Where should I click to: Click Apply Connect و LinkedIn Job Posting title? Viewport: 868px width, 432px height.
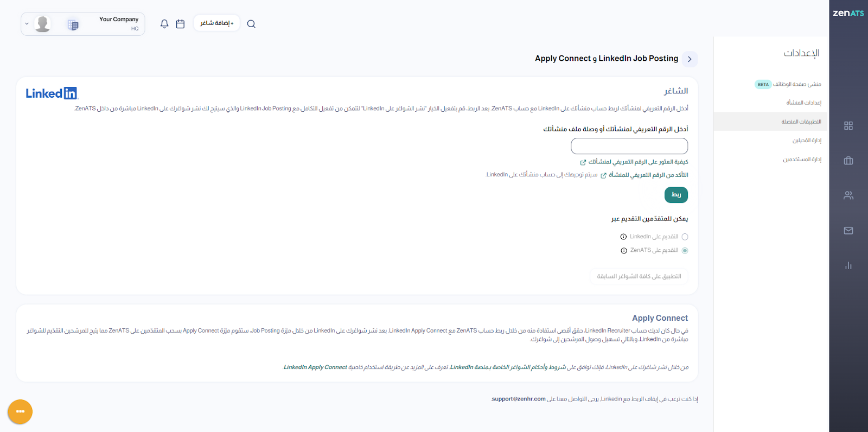tap(607, 59)
